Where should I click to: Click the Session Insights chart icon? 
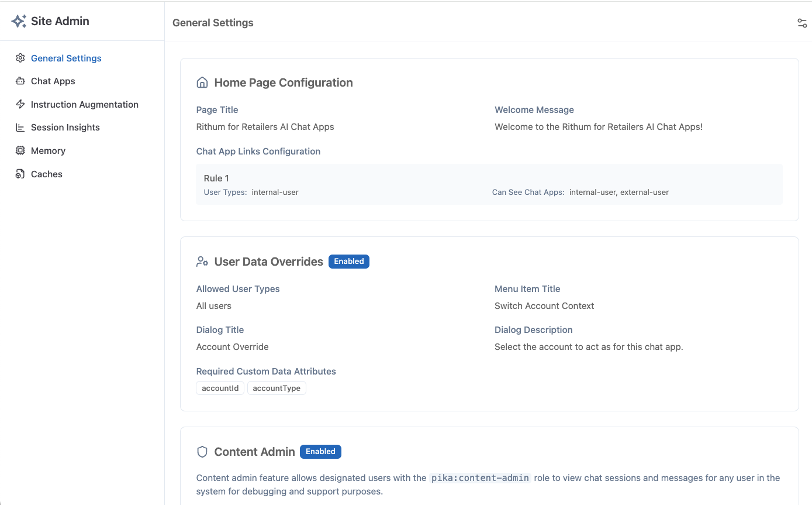coord(20,128)
